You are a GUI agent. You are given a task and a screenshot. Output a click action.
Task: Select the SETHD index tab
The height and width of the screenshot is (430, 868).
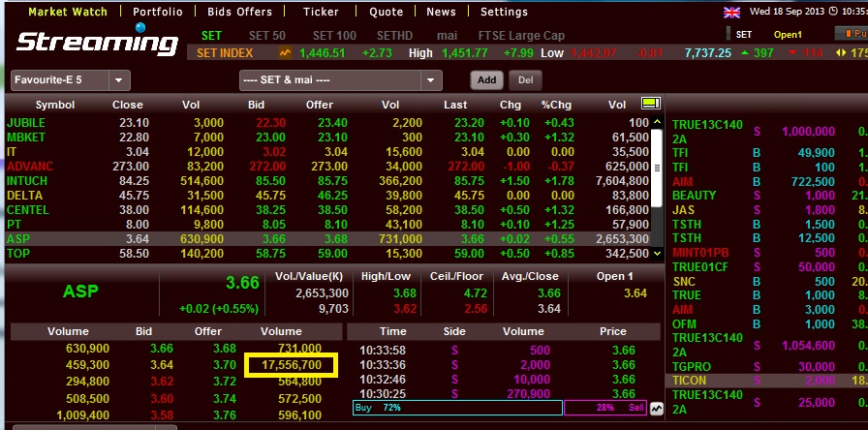[x=394, y=36]
